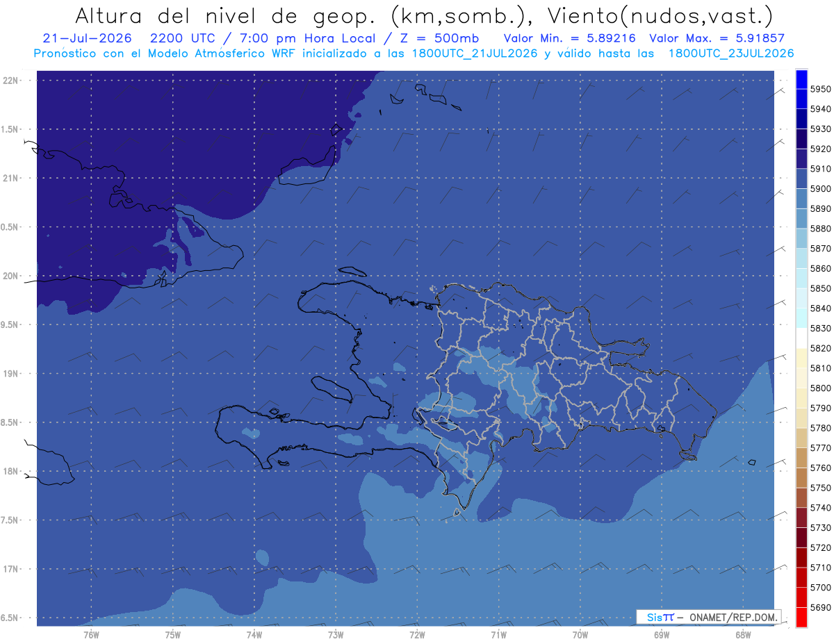Click the '5920' colorbar value

coord(821,149)
